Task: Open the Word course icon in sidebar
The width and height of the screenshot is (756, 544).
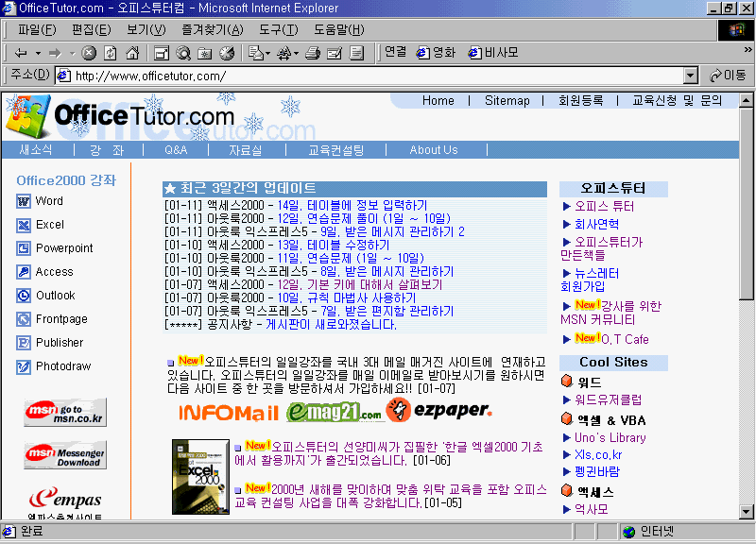Action: pos(23,201)
